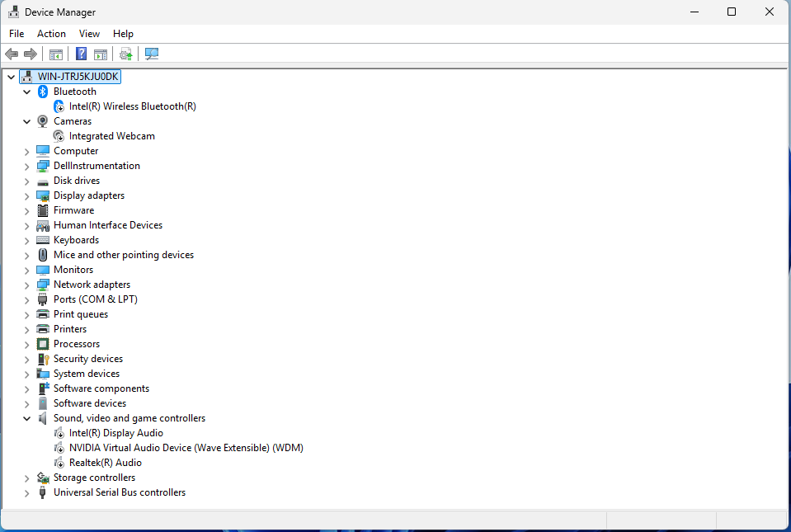The height and width of the screenshot is (532, 791).
Task: Click the Display adapters category icon
Action: [43, 195]
